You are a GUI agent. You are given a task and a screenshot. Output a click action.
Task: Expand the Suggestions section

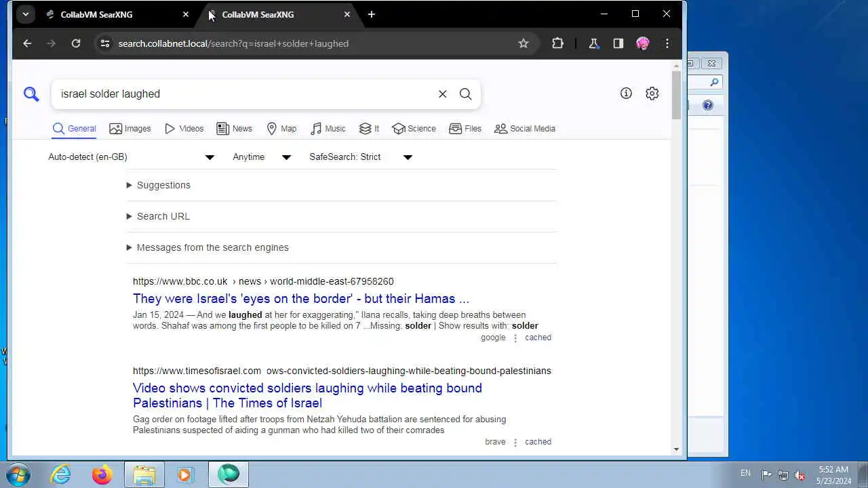pos(159,185)
